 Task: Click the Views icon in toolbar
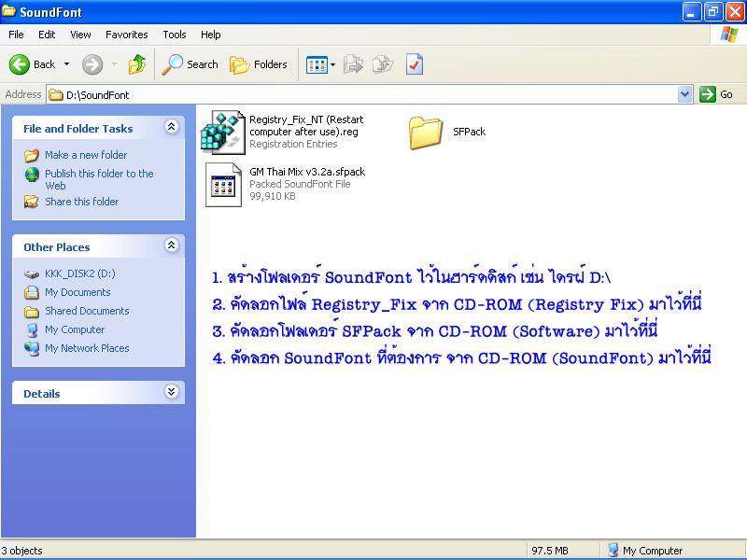click(317, 64)
